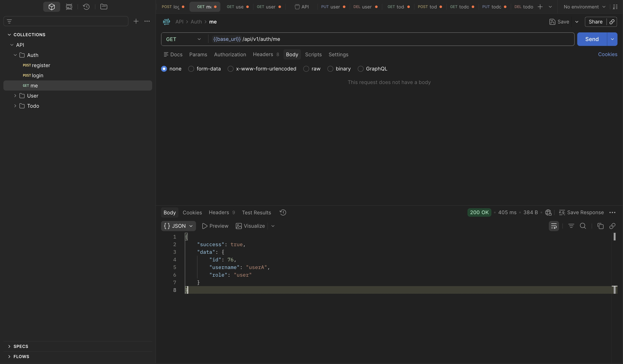
Task: Switch to the Settings tab
Action: pyautogui.click(x=338, y=54)
